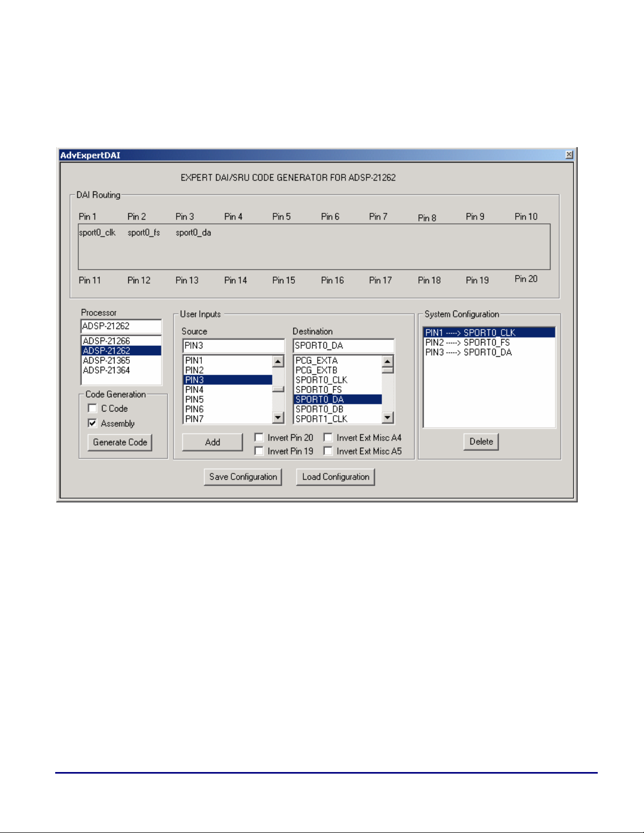This screenshot has height=833, width=644.
Task: Click the Generate Code button
Action: point(120,443)
